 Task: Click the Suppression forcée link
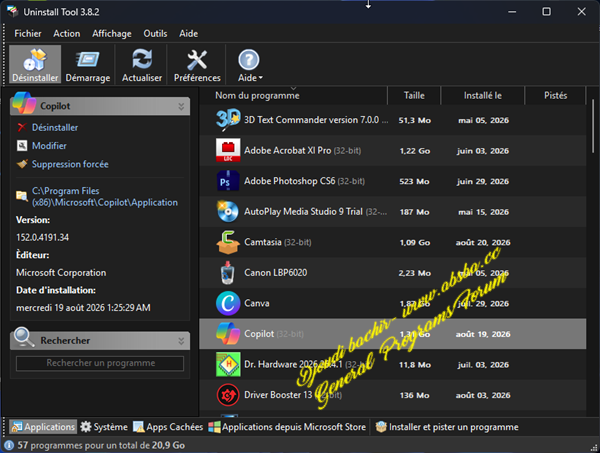pos(70,164)
